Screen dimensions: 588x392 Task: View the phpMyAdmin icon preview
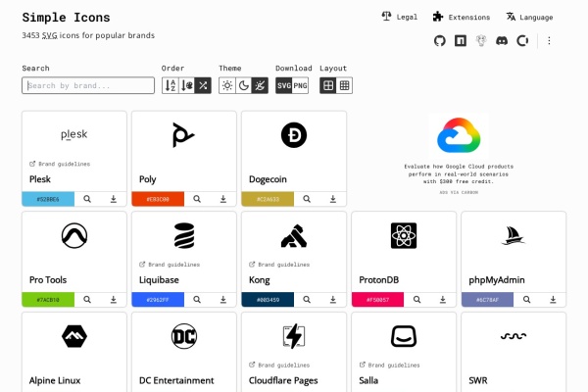526,300
